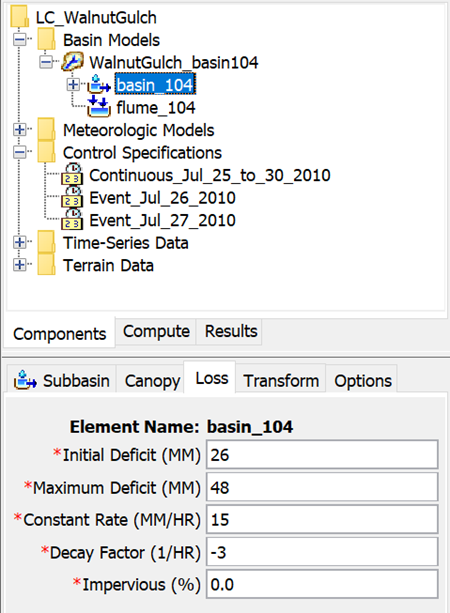Click the Time-Series Data folder icon
450x613 pixels.
tap(47, 242)
